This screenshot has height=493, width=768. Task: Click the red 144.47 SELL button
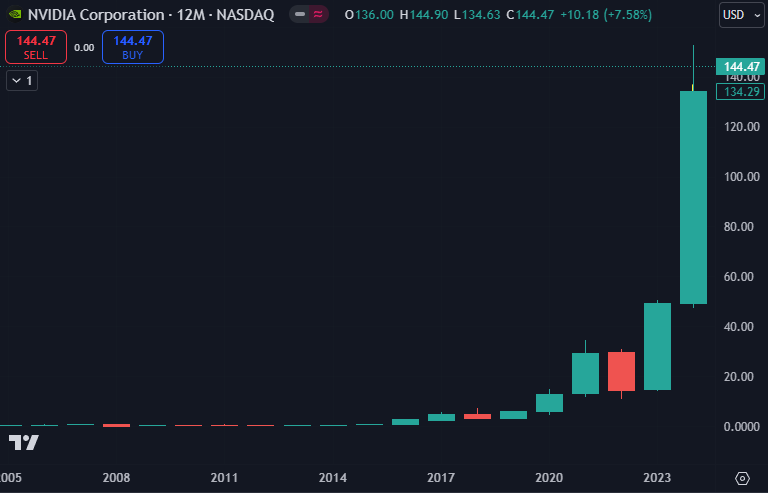(x=36, y=47)
